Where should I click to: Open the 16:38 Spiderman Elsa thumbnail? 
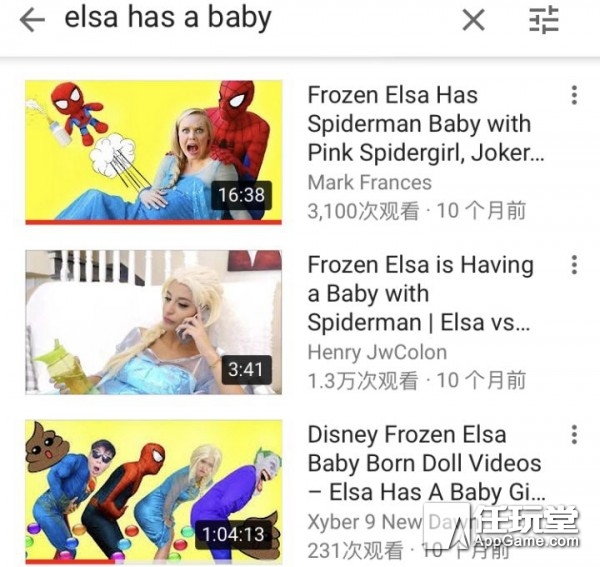pyautogui.click(x=154, y=152)
